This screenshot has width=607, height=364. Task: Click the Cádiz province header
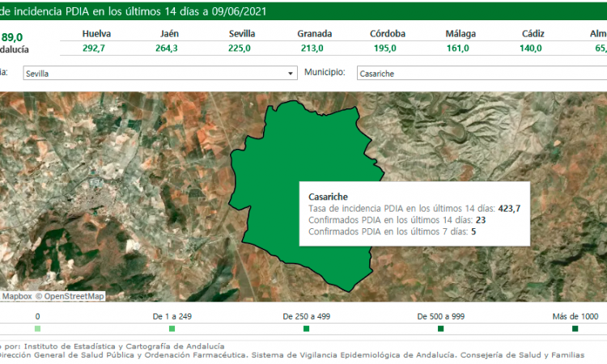click(x=533, y=34)
